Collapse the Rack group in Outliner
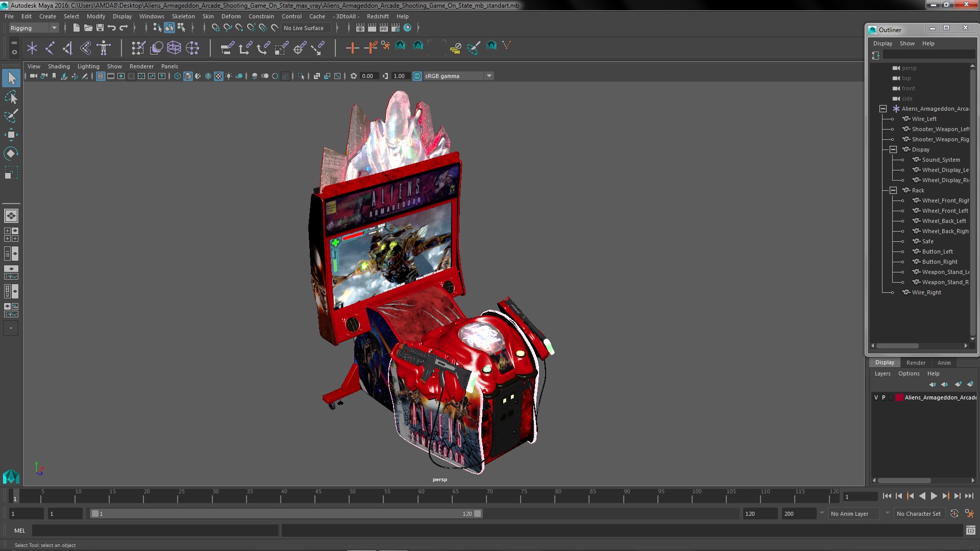980x551 pixels. [x=893, y=190]
